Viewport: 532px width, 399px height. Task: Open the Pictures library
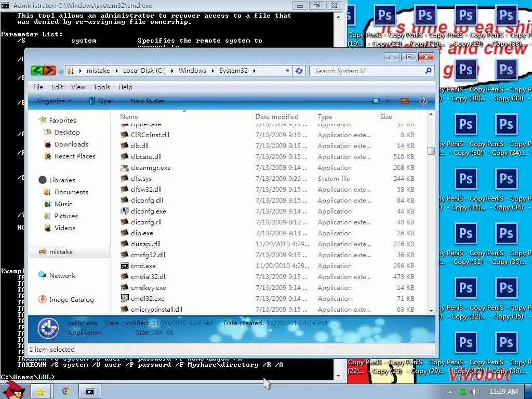pos(66,216)
